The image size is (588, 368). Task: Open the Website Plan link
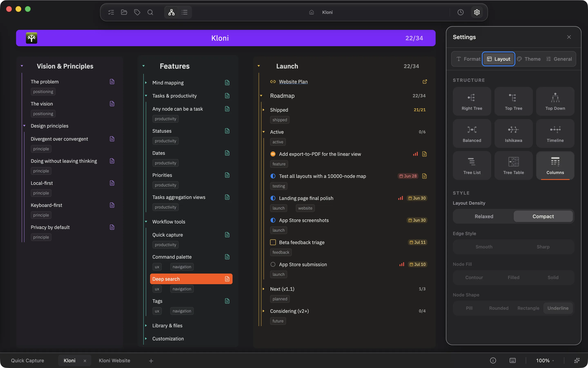(x=293, y=82)
